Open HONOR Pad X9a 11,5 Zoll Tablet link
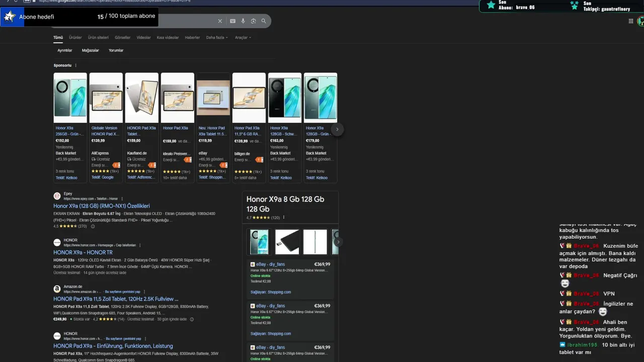Image resolution: width=644 pixels, height=362 pixels. (116, 299)
